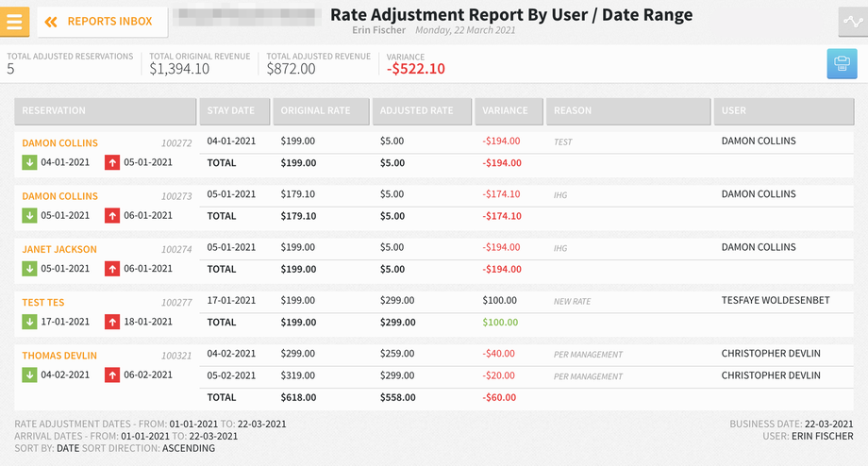Go back to Reports Inbox
The height and width of the screenshot is (466, 868).
(103, 22)
